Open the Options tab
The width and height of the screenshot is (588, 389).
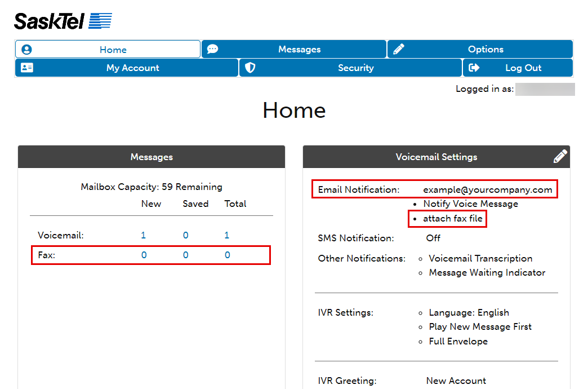coord(485,49)
